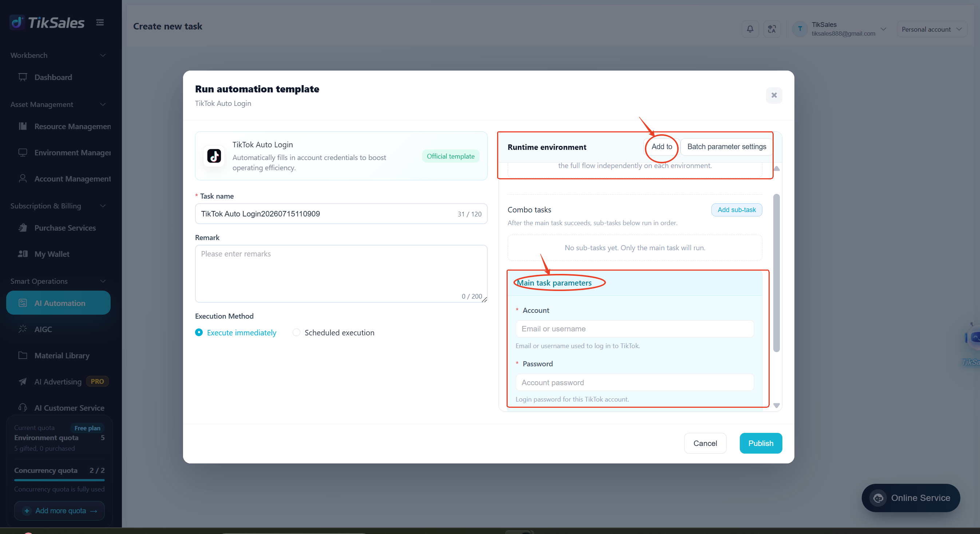
Task: Click the Account Management person icon
Action: click(23, 179)
